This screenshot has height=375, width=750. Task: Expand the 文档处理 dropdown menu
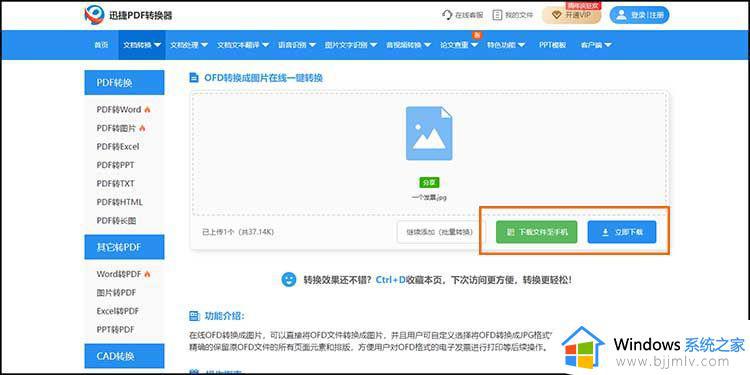(x=189, y=45)
